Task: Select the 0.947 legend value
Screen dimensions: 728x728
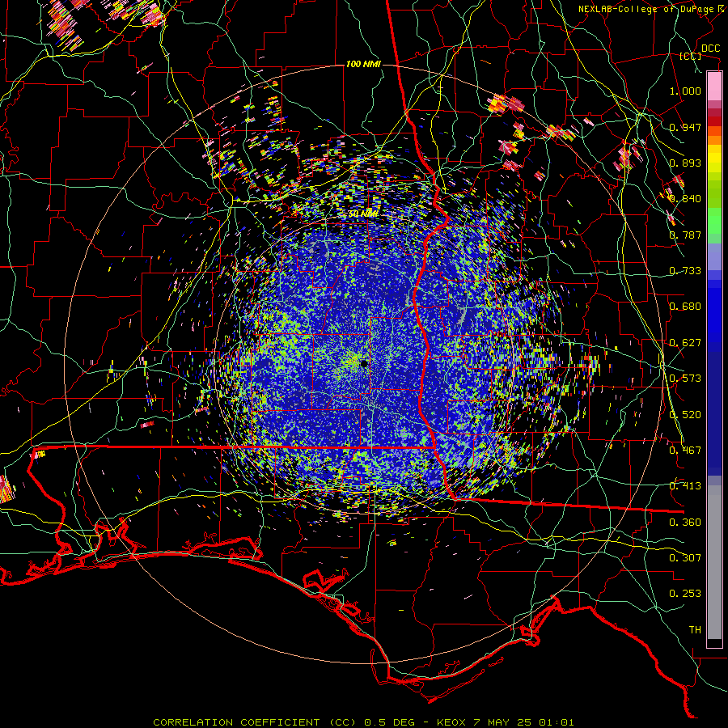Action: 685,127
